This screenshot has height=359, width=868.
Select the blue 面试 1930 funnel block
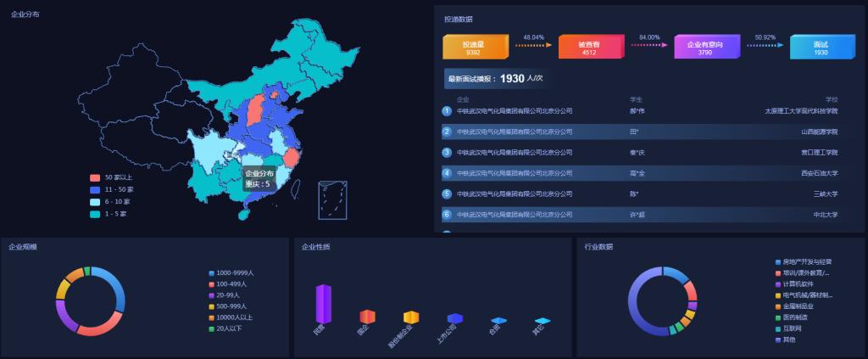(821, 48)
